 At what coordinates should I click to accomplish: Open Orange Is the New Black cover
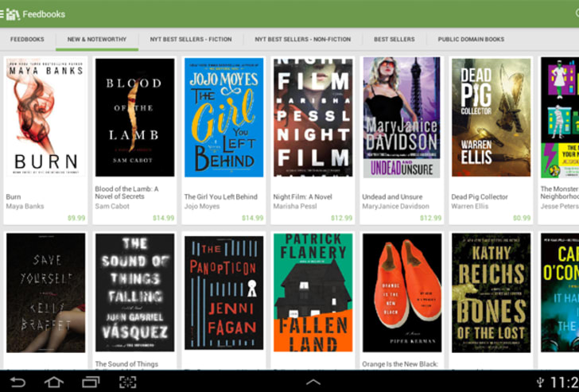[402, 293]
